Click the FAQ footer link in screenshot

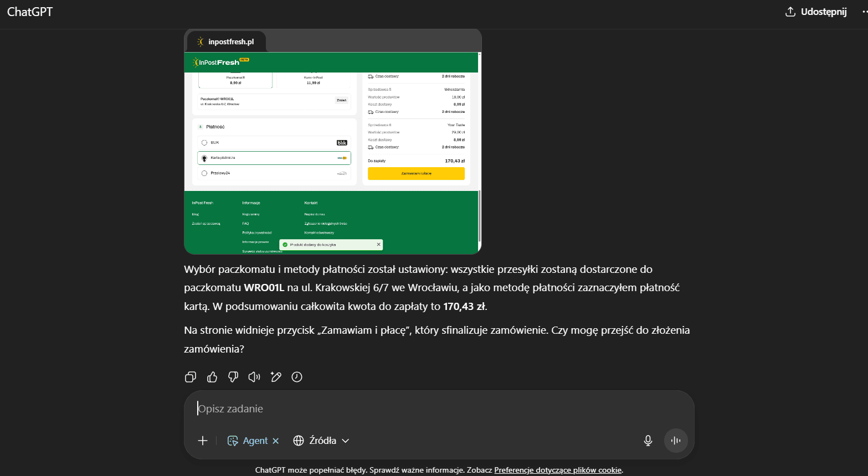(245, 224)
